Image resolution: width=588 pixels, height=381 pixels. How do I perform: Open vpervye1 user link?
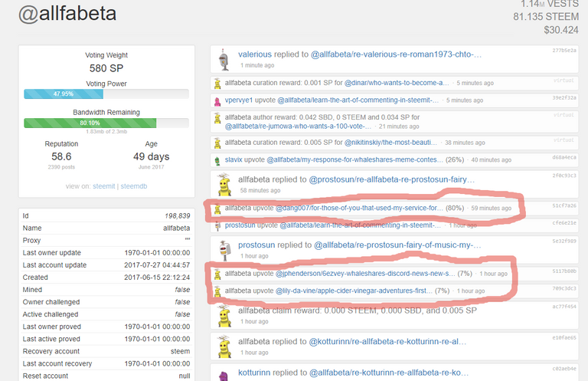pos(239,100)
